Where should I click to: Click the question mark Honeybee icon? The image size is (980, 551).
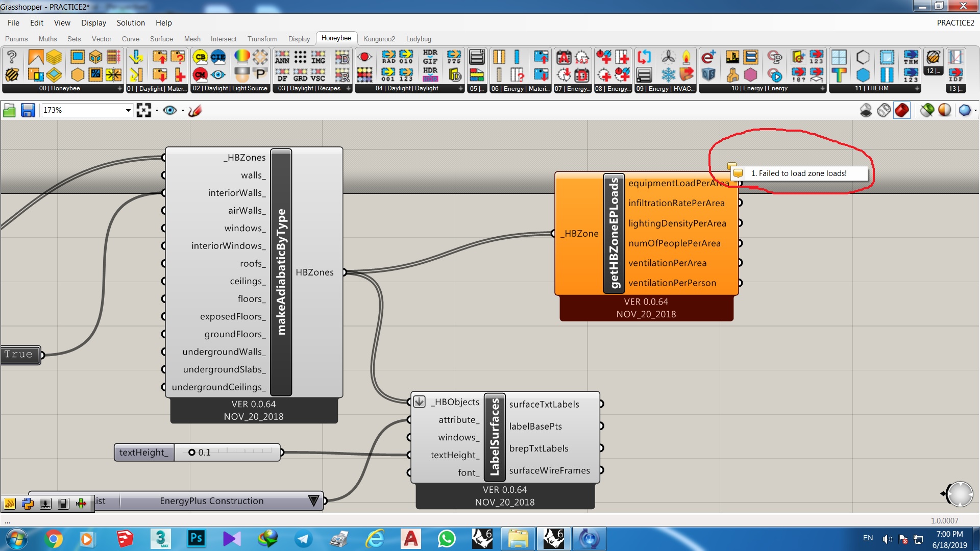tap(12, 57)
